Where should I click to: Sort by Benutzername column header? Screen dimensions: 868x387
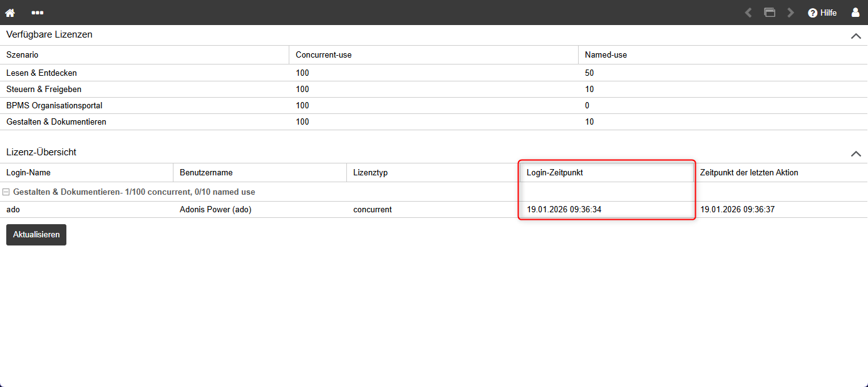pyautogui.click(x=205, y=172)
